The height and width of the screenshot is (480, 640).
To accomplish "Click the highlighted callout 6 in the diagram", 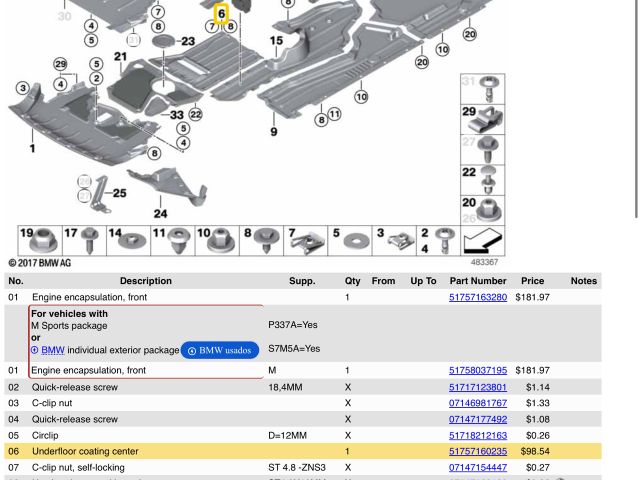I will [222, 14].
